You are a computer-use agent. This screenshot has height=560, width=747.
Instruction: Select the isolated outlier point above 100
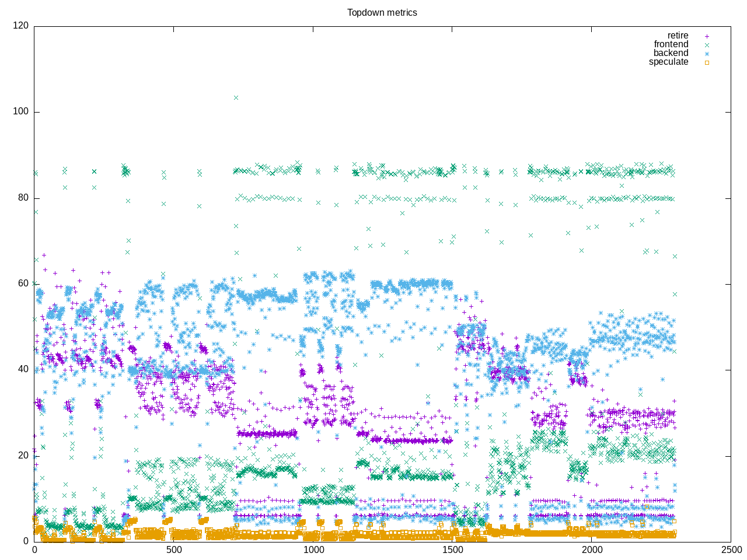click(236, 97)
